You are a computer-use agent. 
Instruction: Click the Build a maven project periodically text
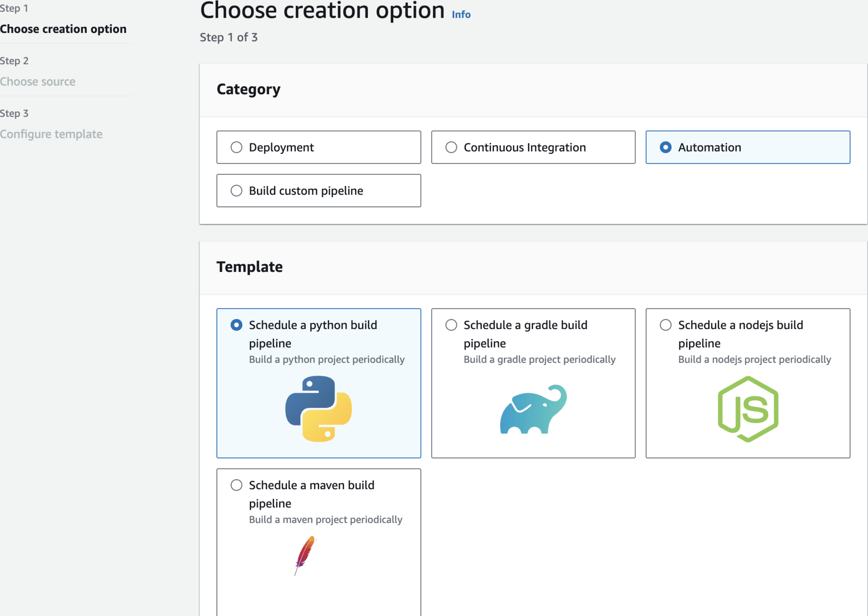(x=325, y=519)
